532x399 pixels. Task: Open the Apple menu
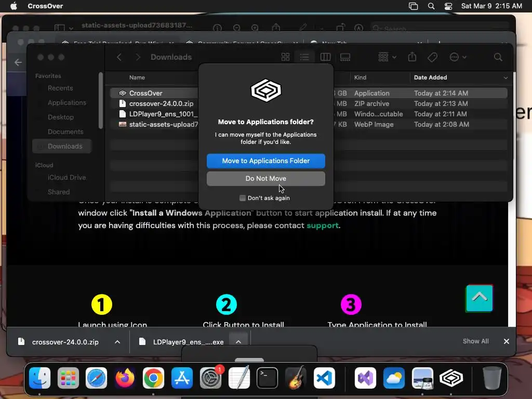[14, 6]
